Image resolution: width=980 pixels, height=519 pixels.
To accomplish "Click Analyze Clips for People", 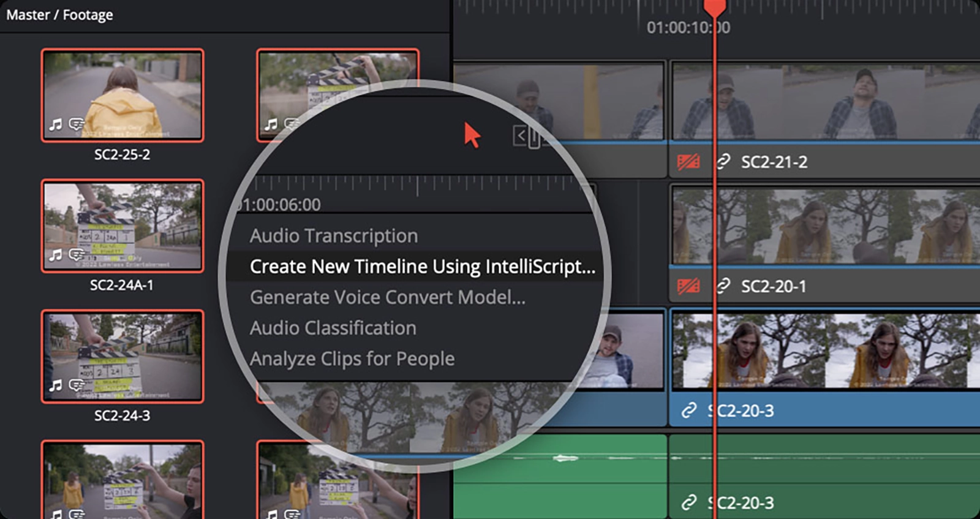I will click(352, 358).
